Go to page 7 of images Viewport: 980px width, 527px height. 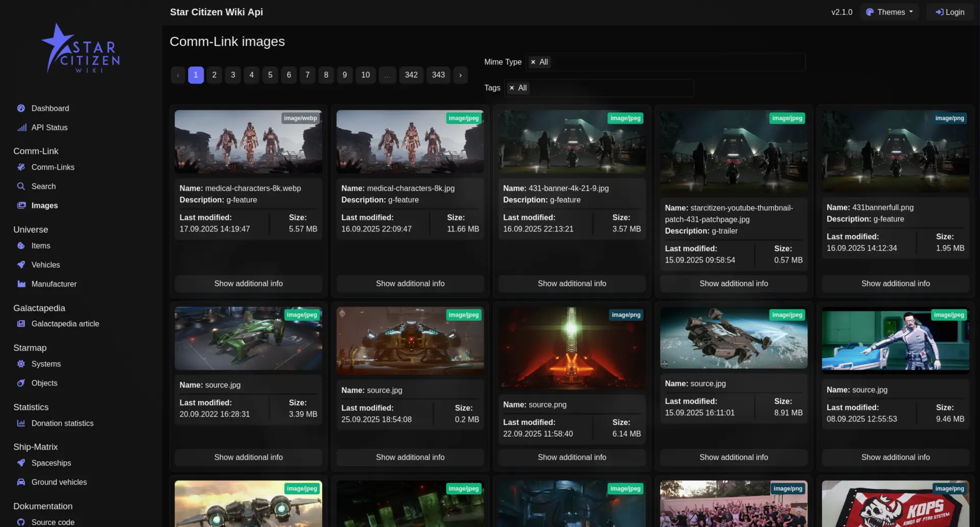307,75
